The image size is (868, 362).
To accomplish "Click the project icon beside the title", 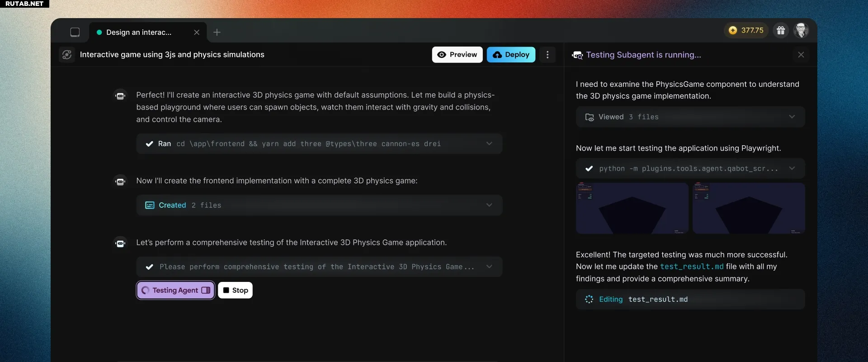I will coord(67,55).
